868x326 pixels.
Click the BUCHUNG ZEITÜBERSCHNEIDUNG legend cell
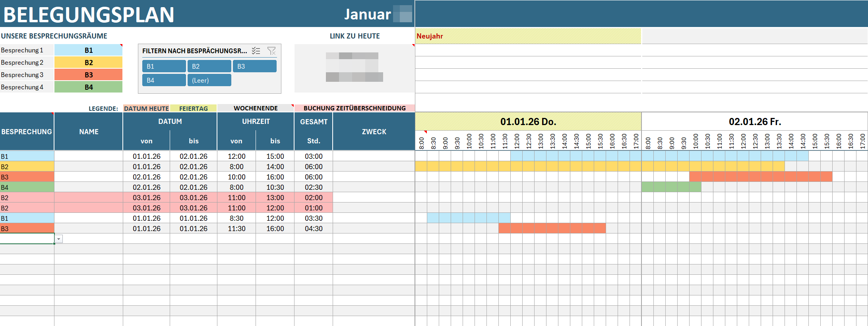pos(354,108)
